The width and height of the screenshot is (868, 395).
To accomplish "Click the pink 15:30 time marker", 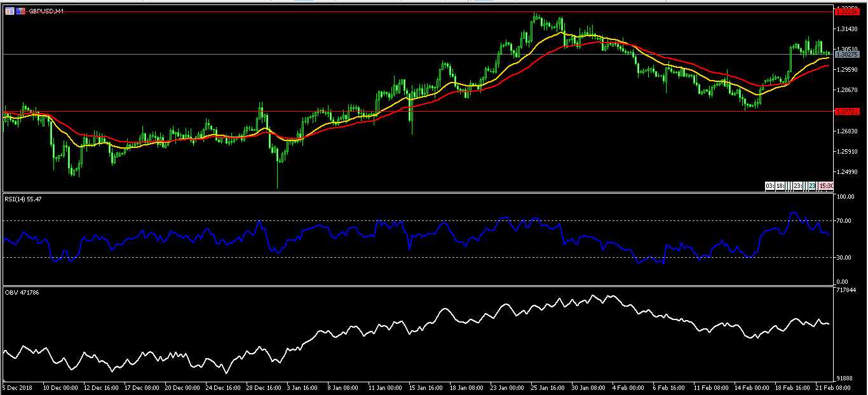I will coord(825,186).
